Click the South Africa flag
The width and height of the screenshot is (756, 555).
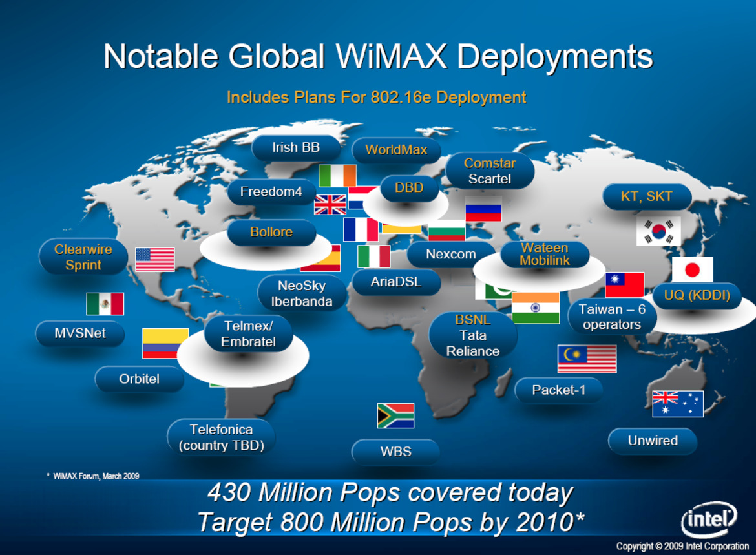(x=395, y=415)
